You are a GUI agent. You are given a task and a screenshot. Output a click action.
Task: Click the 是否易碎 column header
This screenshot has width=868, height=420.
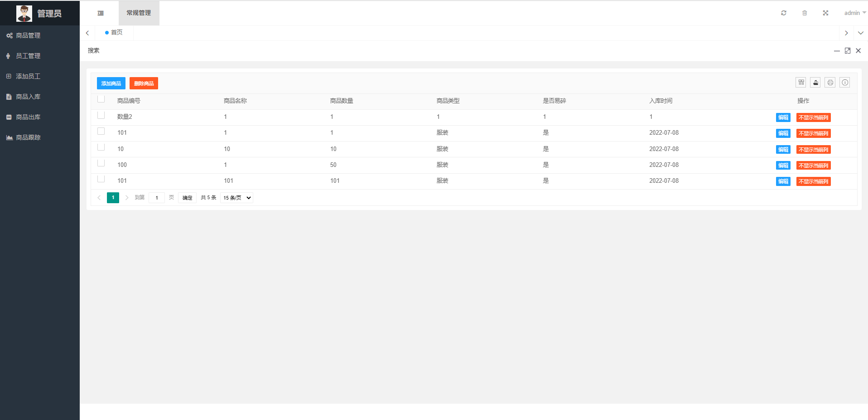point(555,101)
